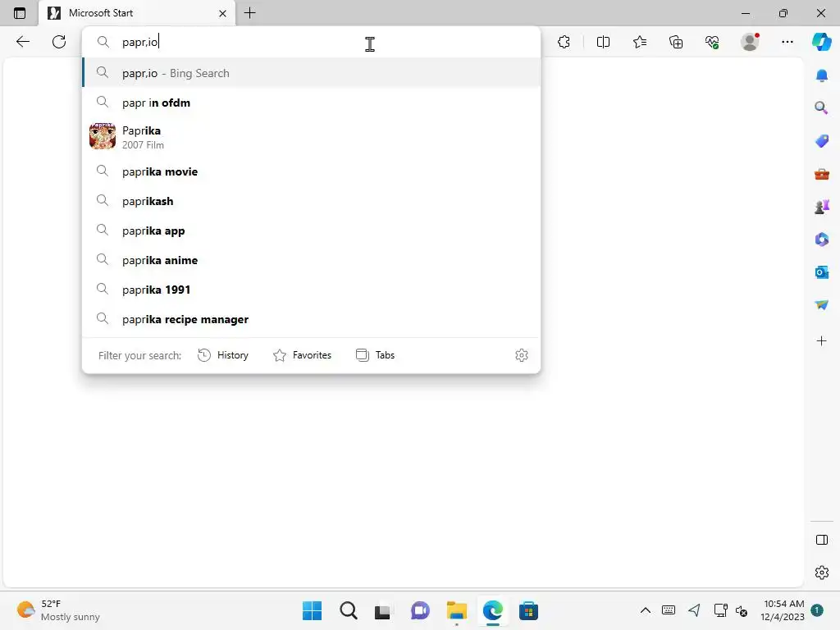
Task: Choose the 'paprika app' suggestion
Action: [311, 231]
